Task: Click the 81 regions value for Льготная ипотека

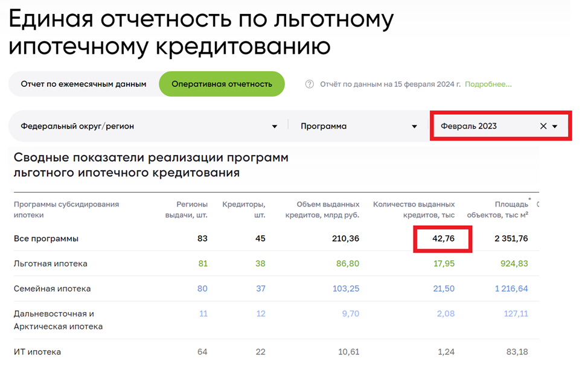Action: [203, 263]
